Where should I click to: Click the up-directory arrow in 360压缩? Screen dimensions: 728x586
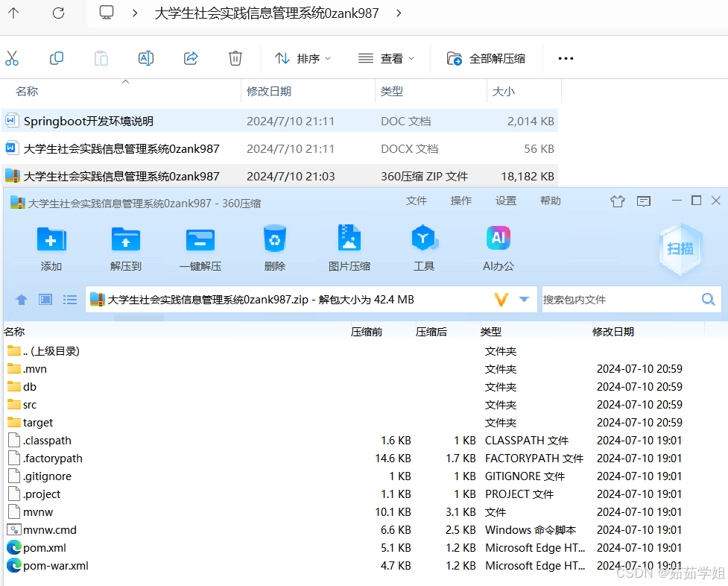(x=22, y=300)
